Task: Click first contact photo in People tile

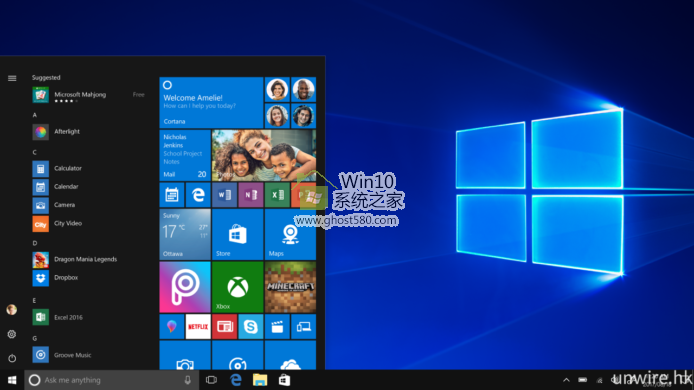Action: tap(277, 89)
